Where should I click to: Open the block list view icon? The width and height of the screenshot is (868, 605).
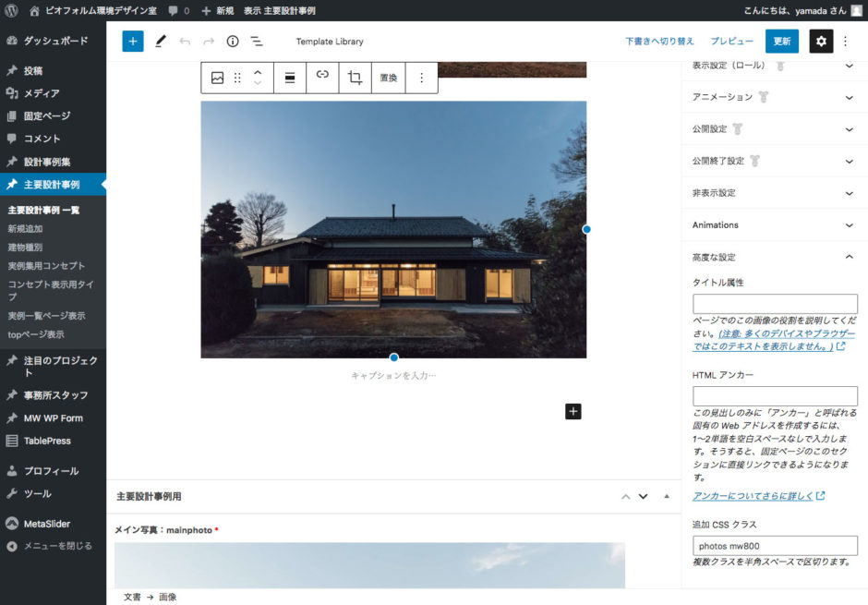pyautogui.click(x=257, y=41)
